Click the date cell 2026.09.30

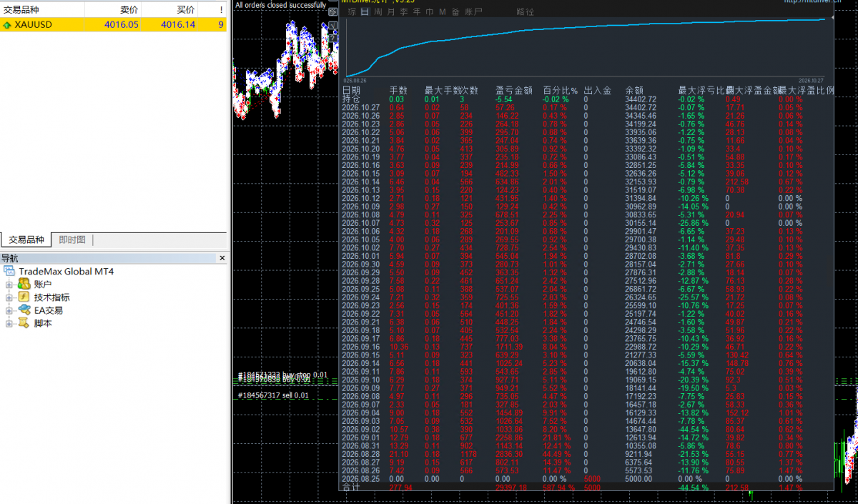[361, 265]
